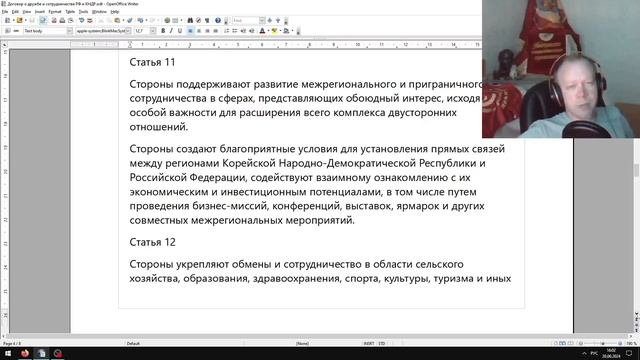
Task: Click Find Previous arrow
Action: point(278,20)
